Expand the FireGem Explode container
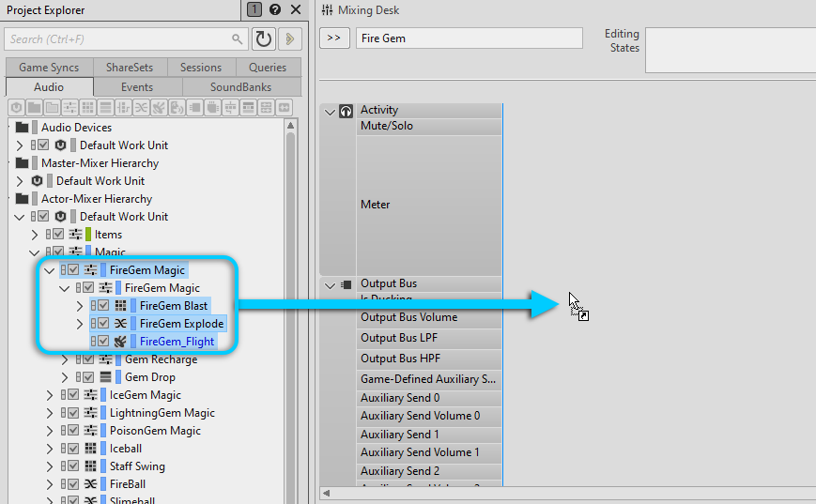 [80, 324]
